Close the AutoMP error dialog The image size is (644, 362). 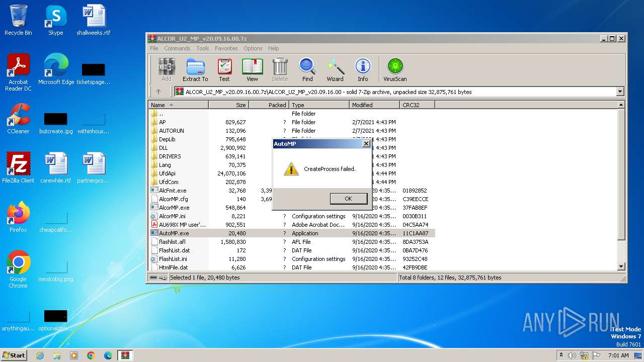366,144
